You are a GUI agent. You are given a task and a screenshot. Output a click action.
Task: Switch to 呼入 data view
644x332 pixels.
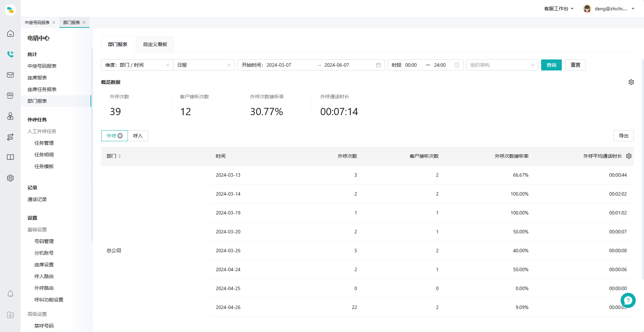coord(138,136)
